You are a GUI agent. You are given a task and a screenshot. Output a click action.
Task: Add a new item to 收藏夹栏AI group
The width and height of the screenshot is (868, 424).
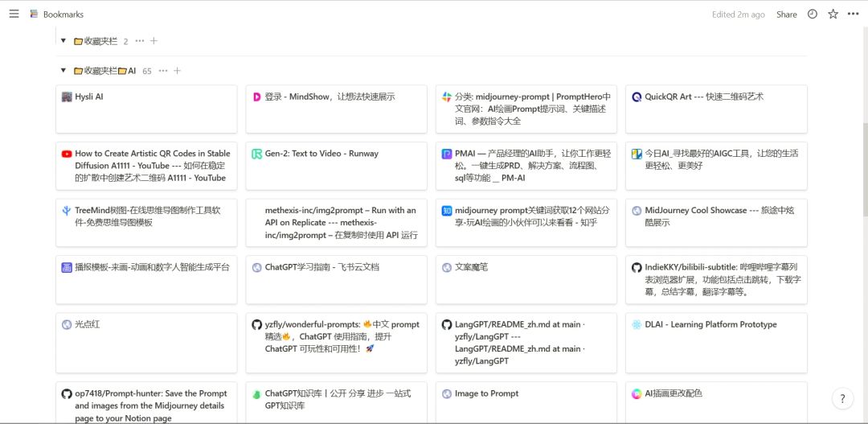pyautogui.click(x=177, y=70)
